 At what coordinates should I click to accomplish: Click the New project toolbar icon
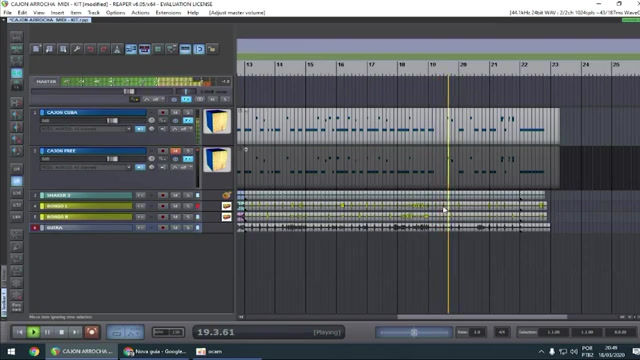[x=36, y=49]
